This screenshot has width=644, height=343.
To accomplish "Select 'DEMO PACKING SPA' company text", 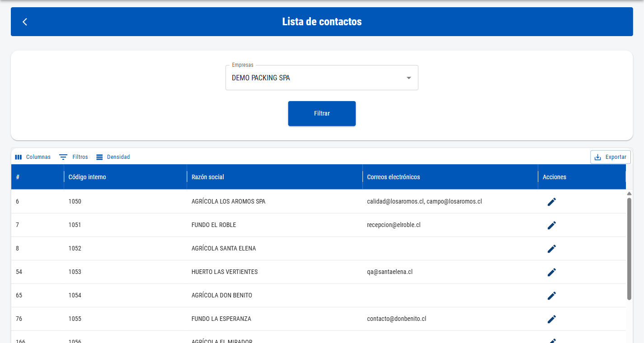I will point(261,78).
